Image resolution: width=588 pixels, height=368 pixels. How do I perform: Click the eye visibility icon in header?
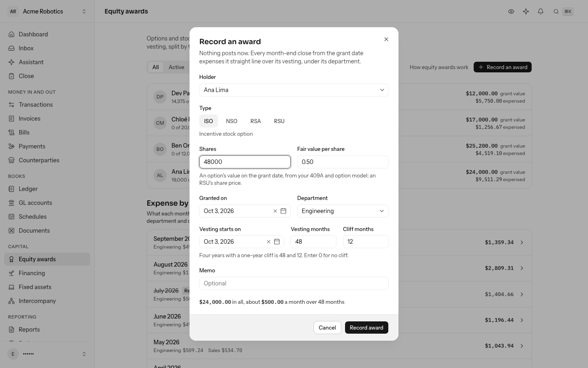pyautogui.click(x=511, y=11)
